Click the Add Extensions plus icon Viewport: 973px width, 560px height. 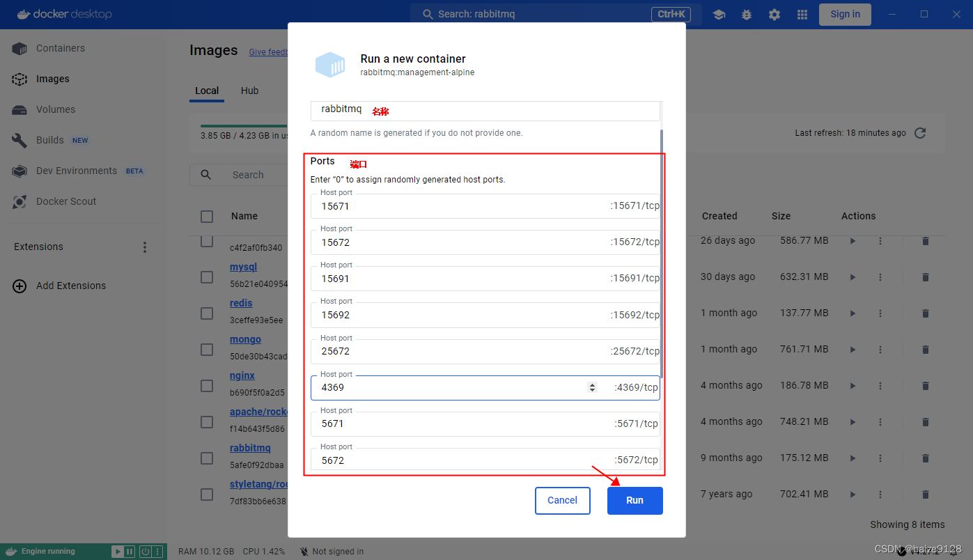coord(20,286)
